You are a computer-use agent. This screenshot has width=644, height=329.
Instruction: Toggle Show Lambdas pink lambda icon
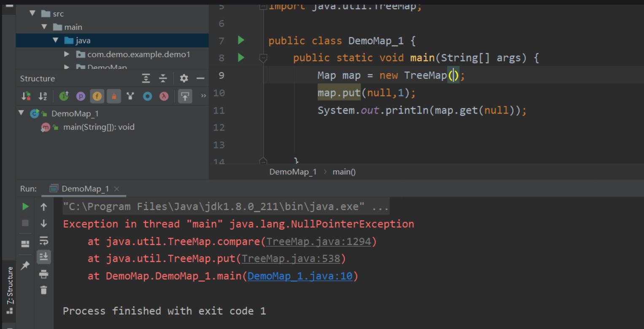click(x=164, y=96)
